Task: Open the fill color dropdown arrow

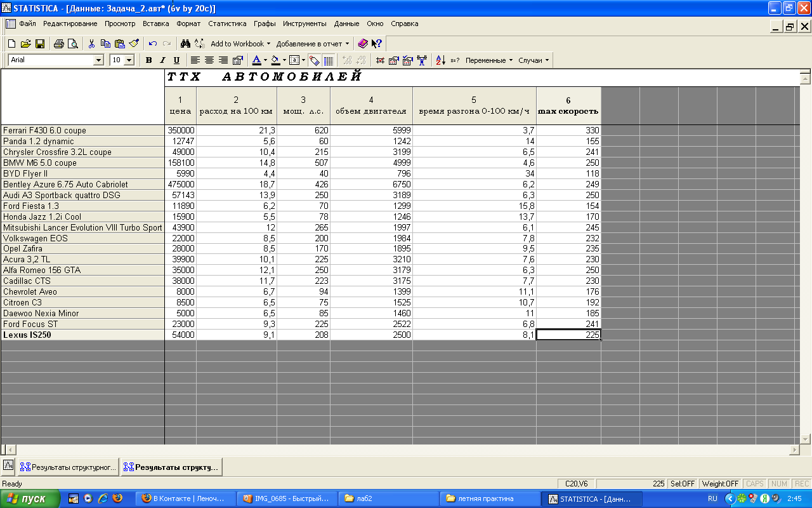Action: (284, 60)
